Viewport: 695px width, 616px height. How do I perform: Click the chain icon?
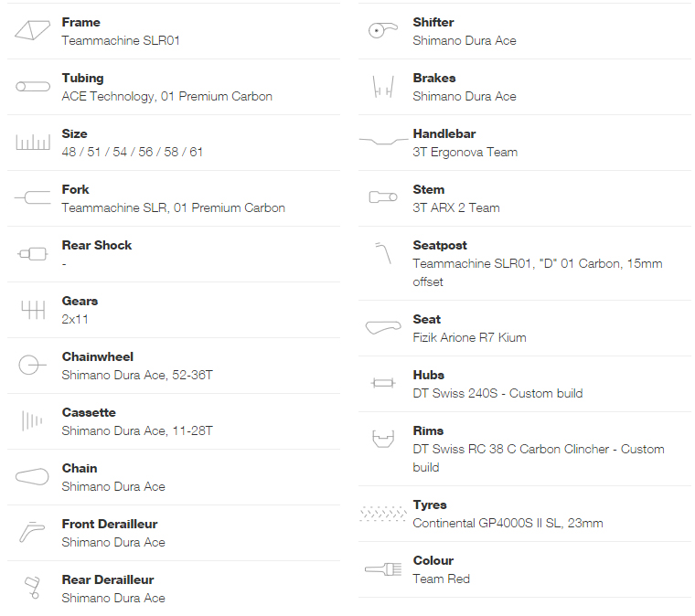pyautogui.click(x=32, y=476)
